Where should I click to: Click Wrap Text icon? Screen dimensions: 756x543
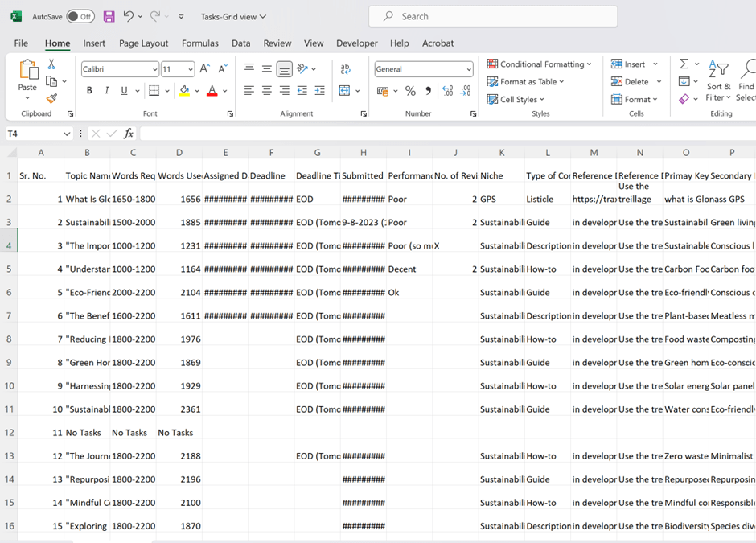click(345, 69)
